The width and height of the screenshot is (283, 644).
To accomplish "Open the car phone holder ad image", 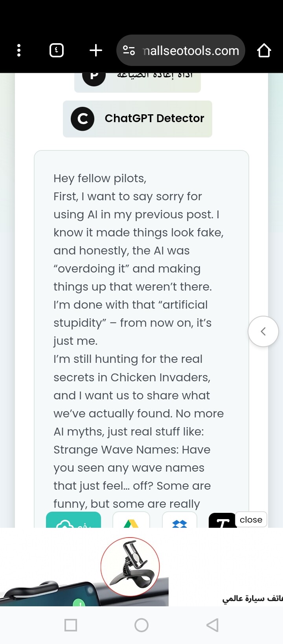I will click(130, 567).
